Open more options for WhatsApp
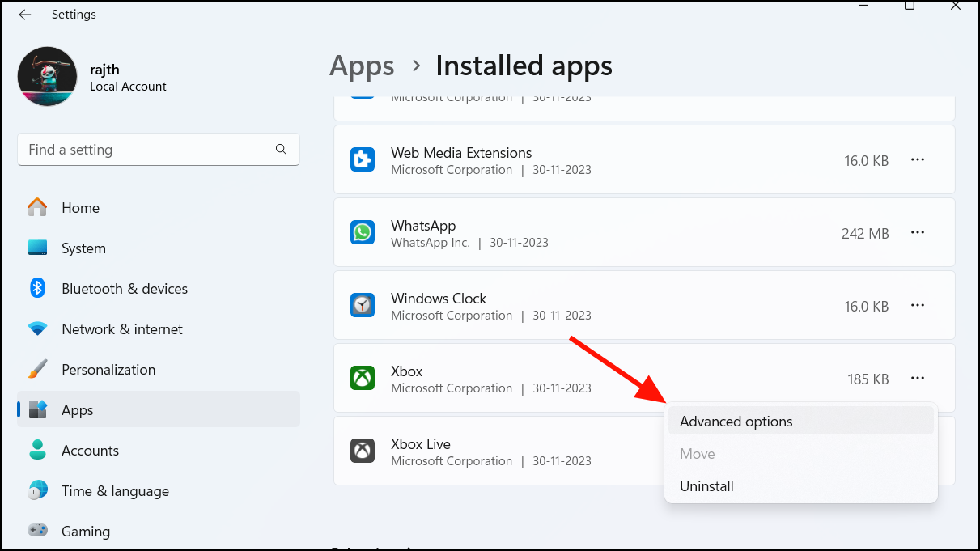This screenshot has width=980, height=551. pos(918,233)
